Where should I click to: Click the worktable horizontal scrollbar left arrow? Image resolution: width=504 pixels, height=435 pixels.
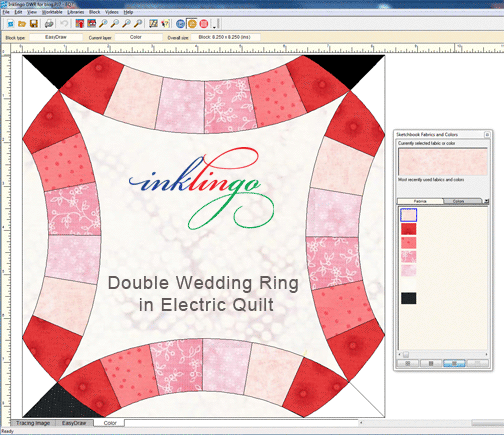[361, 423]
